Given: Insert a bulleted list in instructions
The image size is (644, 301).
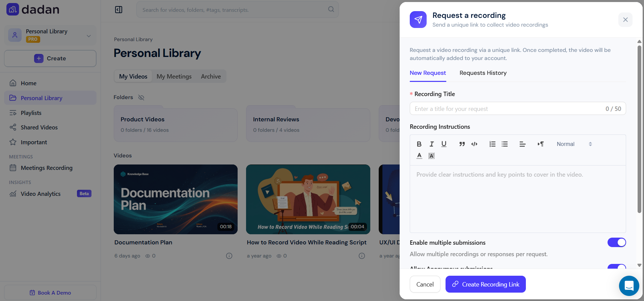Looking at the screenshot, I should point(505,144).
